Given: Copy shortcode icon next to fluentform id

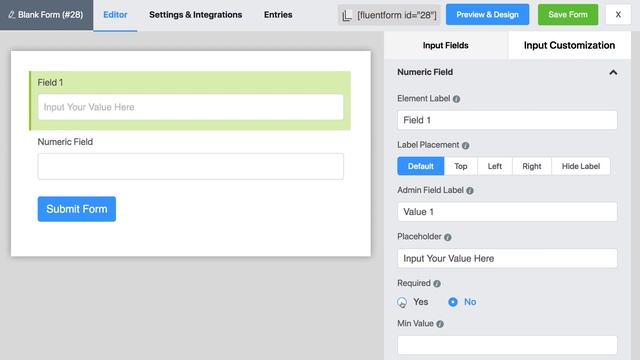Looking at the screenshot, I should [x=347, y=16].
